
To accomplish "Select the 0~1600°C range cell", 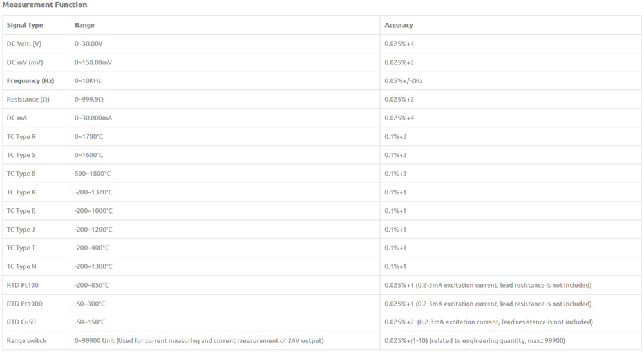I will 89,155.
